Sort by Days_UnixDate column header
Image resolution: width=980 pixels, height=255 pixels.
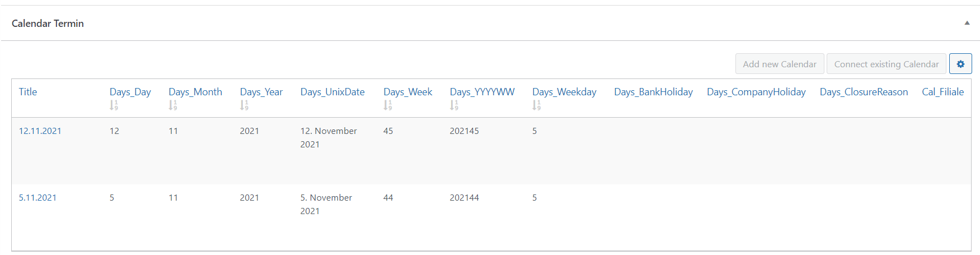[x=332, y=91]
